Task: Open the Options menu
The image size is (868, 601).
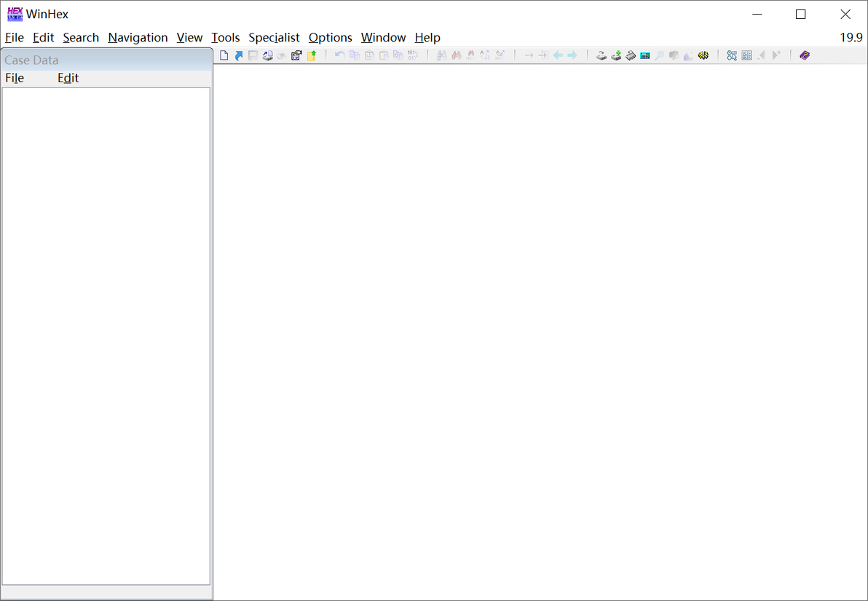Action: [331, 38]
